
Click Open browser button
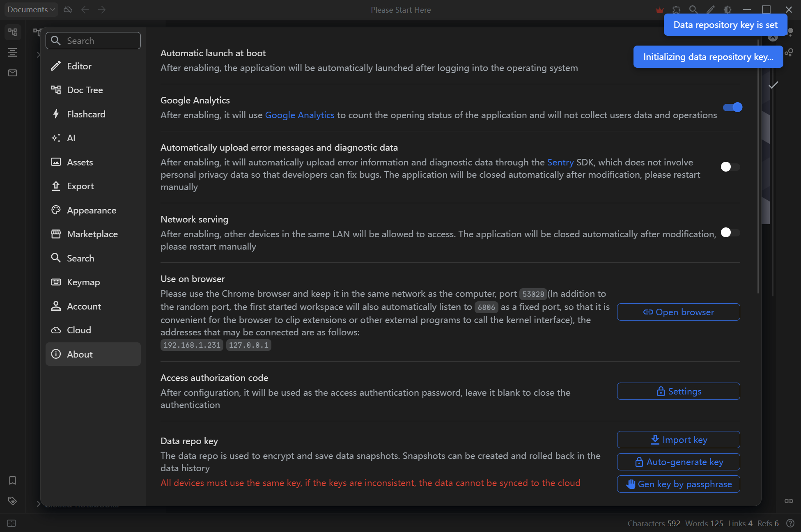point(679,312)
